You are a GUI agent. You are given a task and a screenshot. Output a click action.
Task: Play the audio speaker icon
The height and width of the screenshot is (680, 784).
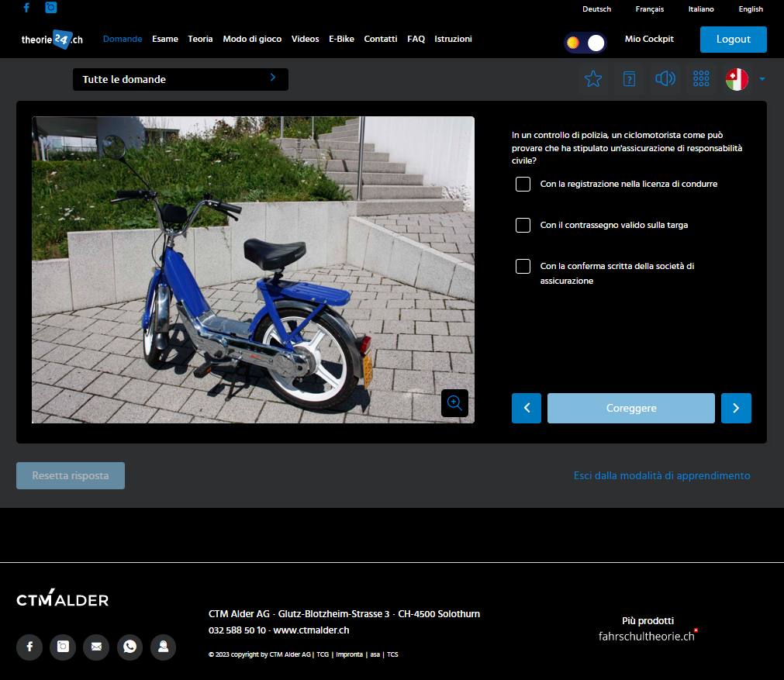point(665,79)
